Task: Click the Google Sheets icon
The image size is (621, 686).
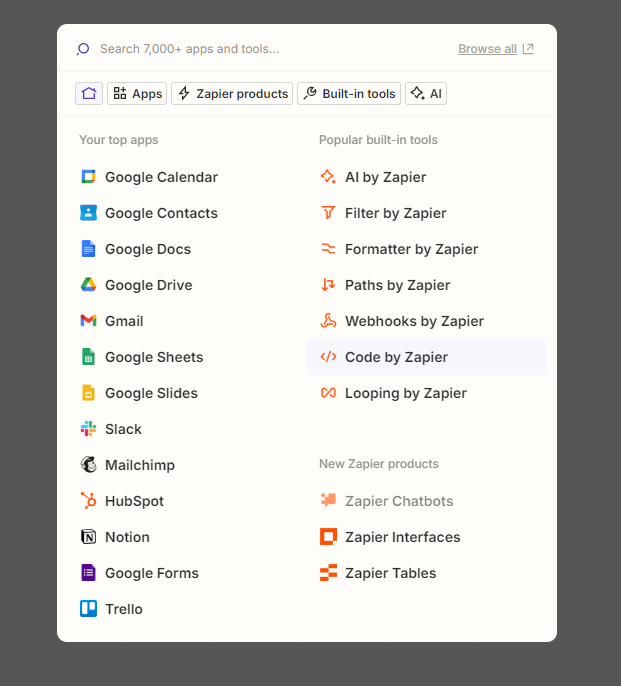Action: pos(88,357)
